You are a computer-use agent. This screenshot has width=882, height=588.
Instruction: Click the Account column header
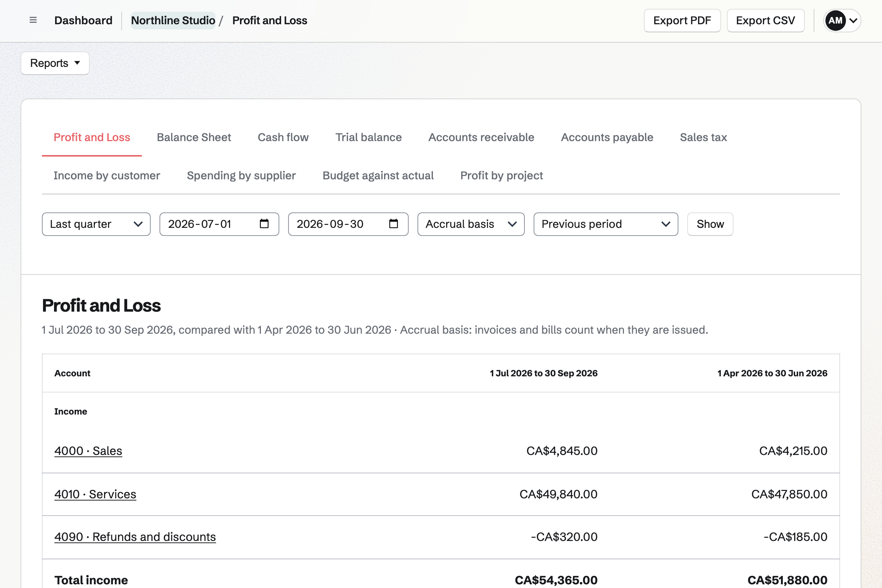(x=72, y=373)
